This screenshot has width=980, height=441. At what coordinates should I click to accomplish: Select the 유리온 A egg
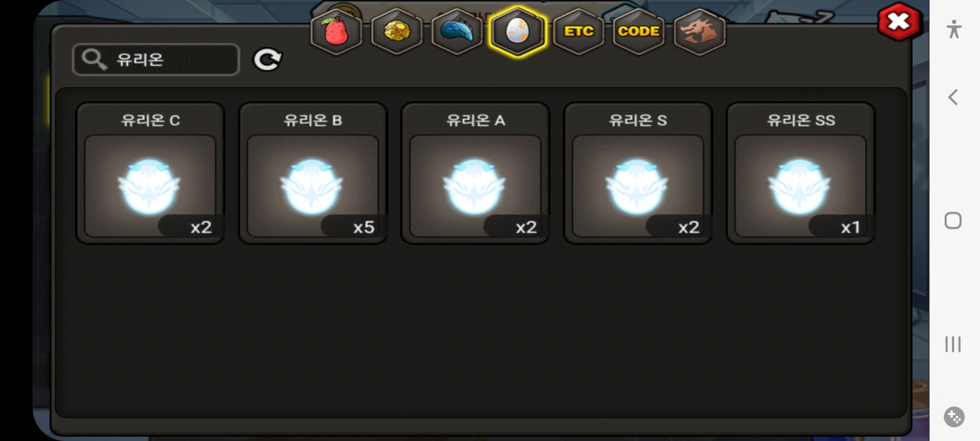click(476, 173)
